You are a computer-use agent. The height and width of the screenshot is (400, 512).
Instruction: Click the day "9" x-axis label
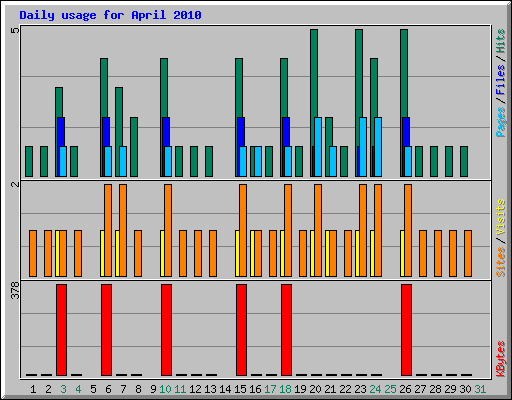[153, 389]
